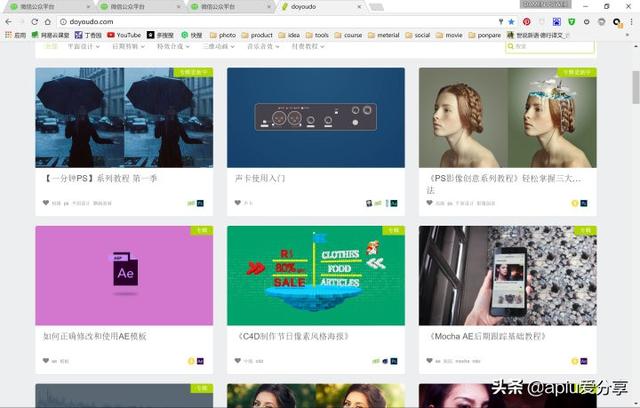Open the 如何正确修改和使用AE模板 title link

(95, 337)
